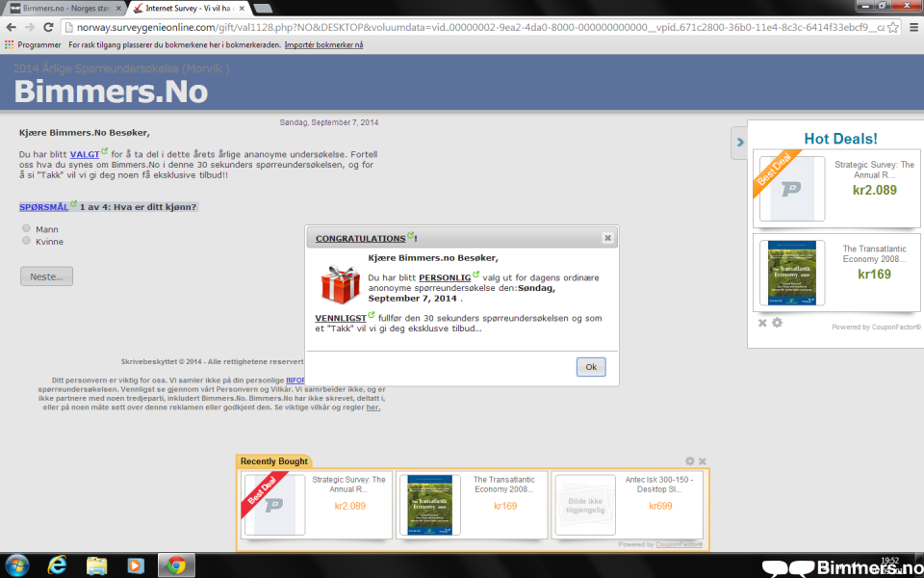Click the red gift box image

340,285
